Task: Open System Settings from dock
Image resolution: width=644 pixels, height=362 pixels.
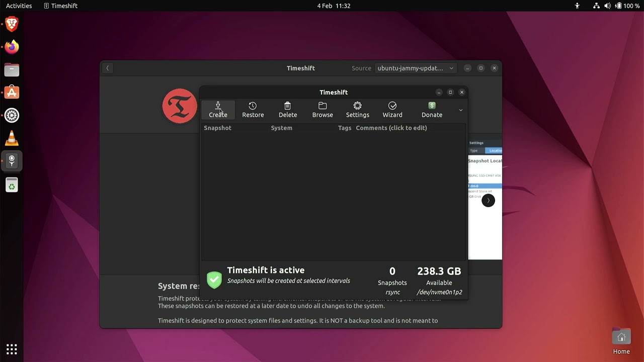Action: 12,116
